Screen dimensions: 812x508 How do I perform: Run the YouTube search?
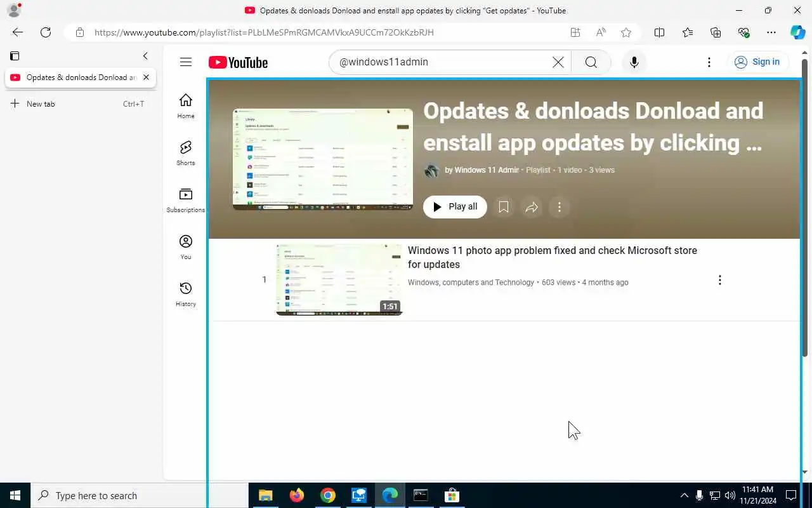[x=591, y=62]
